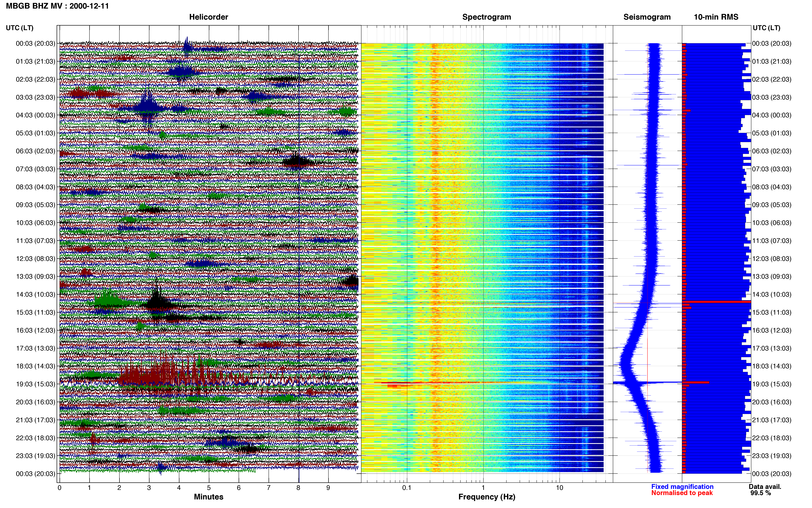
Task: Click the left time label '01:03 (21:03)'
Action: [35, 61]
